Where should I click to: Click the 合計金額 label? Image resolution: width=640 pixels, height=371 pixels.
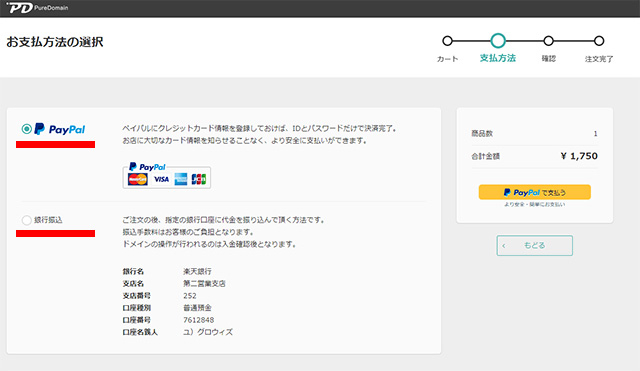click(485, 156)
